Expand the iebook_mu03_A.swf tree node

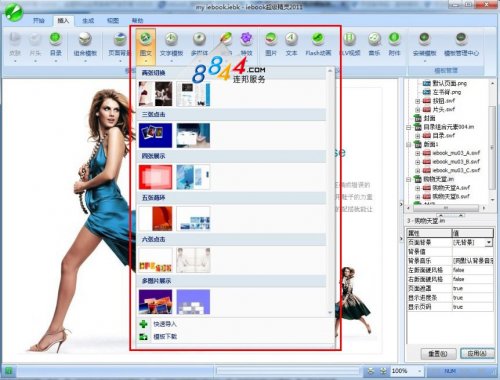point(418,153)
